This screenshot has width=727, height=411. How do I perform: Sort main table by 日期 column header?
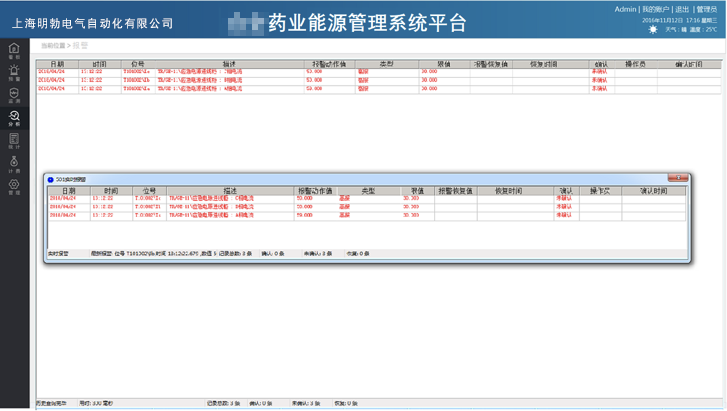coord(57,64)
